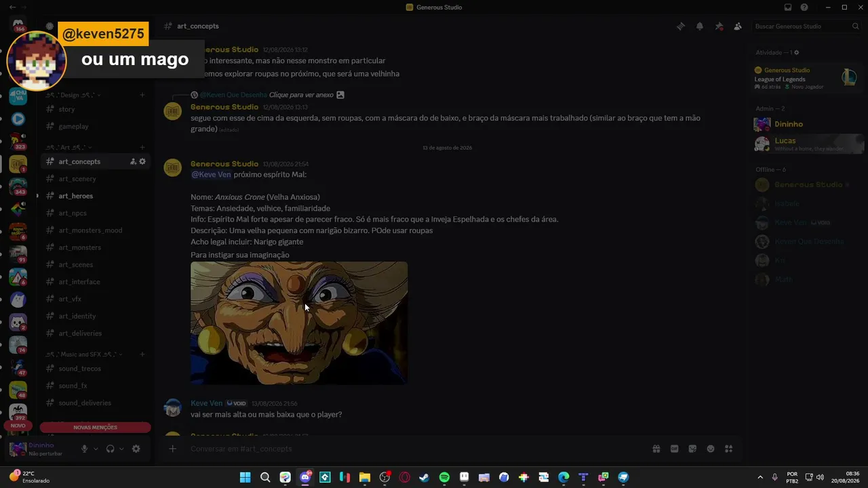This screenshot has height=488, width=868.
Task: Open Windows Start menu
Action: pos(245,477)
